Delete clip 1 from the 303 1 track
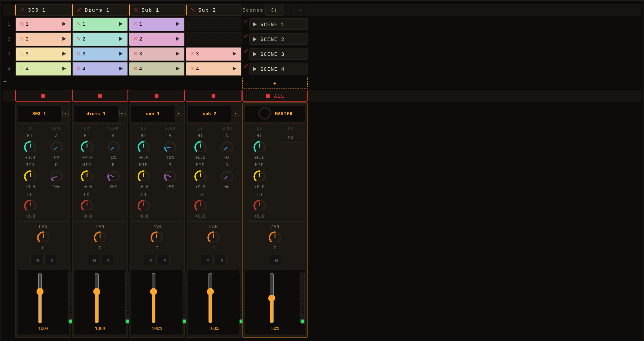Screen dimensions: 644x341 (22, 24)
